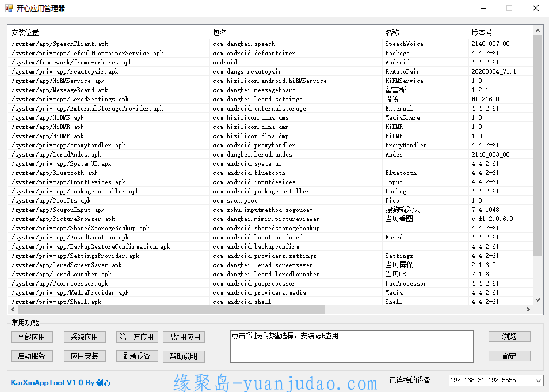Image resolution: width=549 pixels, height=392 pixels.
Task: Close the 开心应用管理器 window
Action: [x=536, y=8]
